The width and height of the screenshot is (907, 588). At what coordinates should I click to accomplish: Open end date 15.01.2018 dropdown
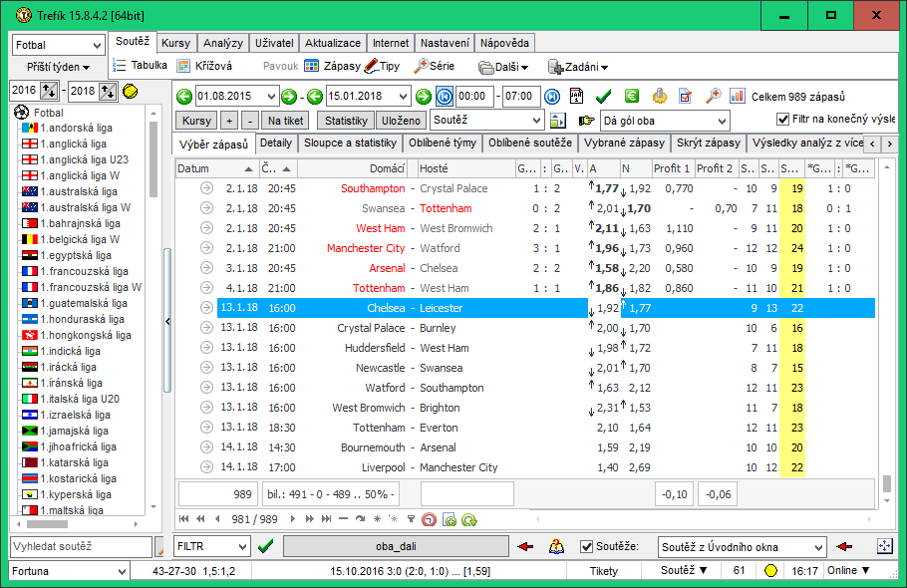(403, 97)
